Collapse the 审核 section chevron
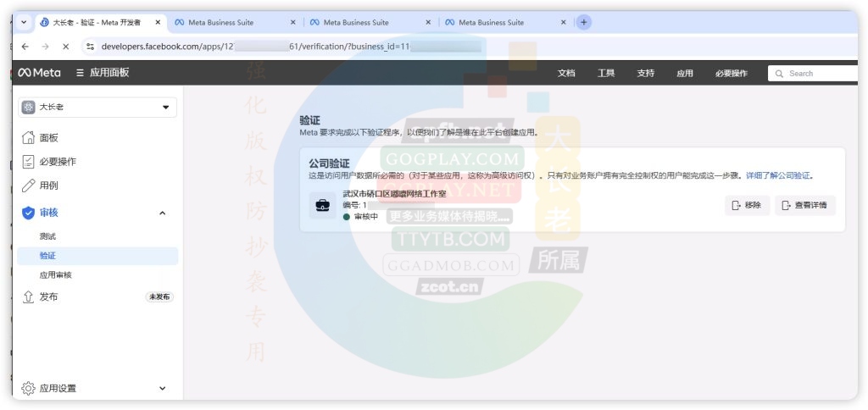The image size is (868, 410). pos(163,213)
